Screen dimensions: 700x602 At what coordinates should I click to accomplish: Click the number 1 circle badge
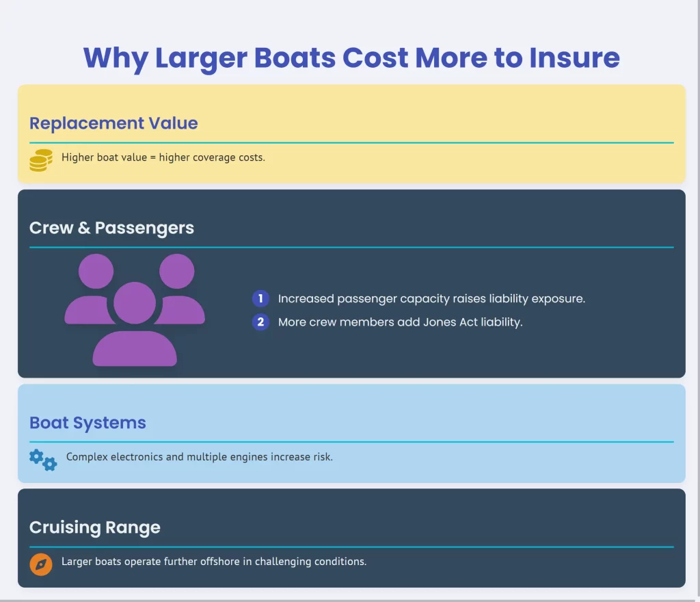pyautogui.click(x=260, y=299)
